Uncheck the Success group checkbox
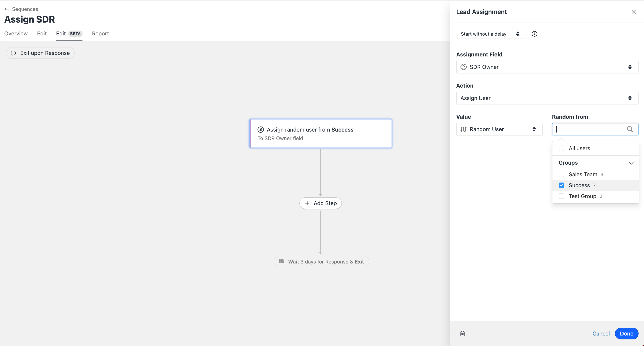 pyautogui.click(x=562, y=185)
